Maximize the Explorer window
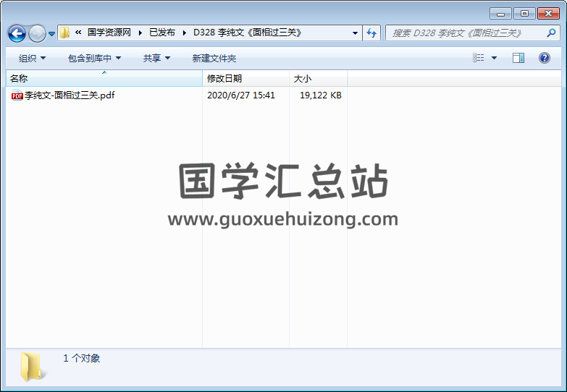 pos(524,14)
